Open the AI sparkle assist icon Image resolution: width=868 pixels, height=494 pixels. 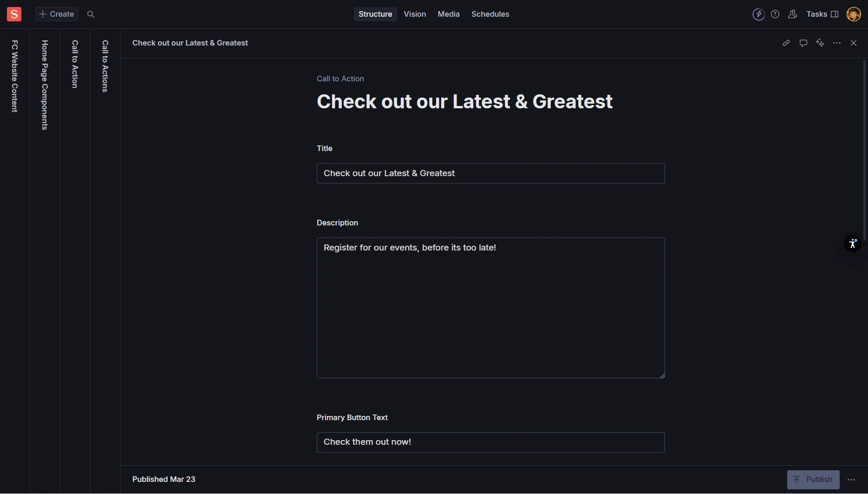click(x=820, y=43)
